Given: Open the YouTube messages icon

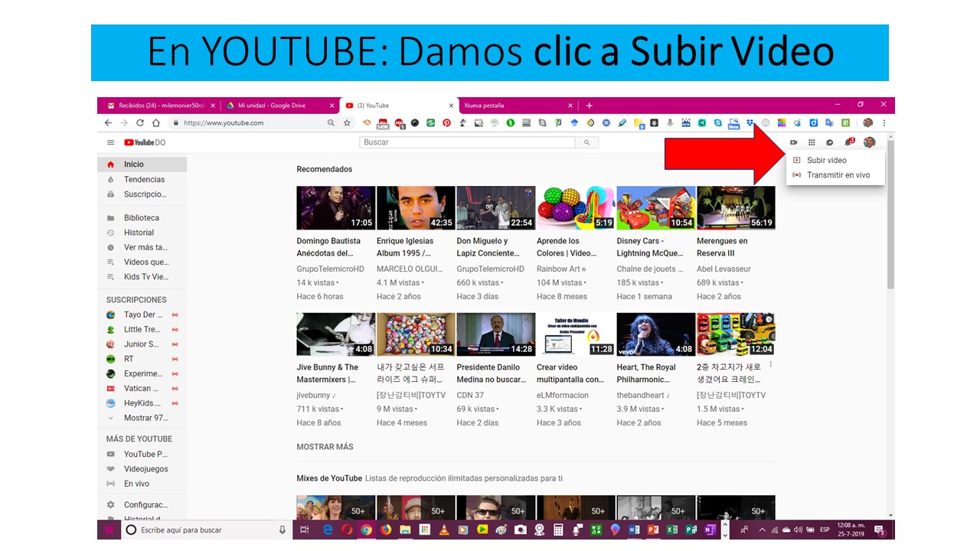Looking at the screenshot, I should [829, 142].
